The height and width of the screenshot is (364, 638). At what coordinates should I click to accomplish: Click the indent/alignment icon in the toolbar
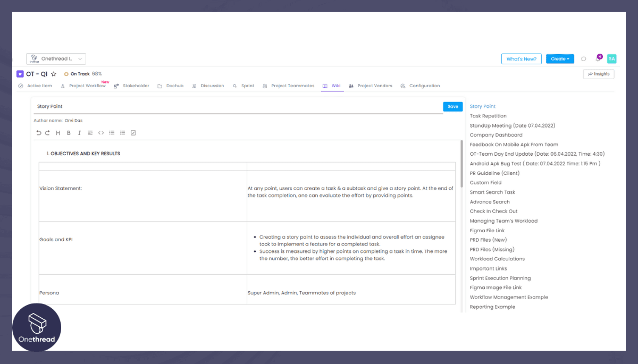90,133
